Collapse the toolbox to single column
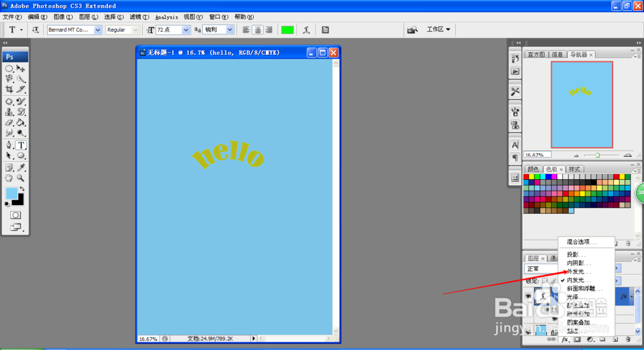 click(x=5, y=43)
